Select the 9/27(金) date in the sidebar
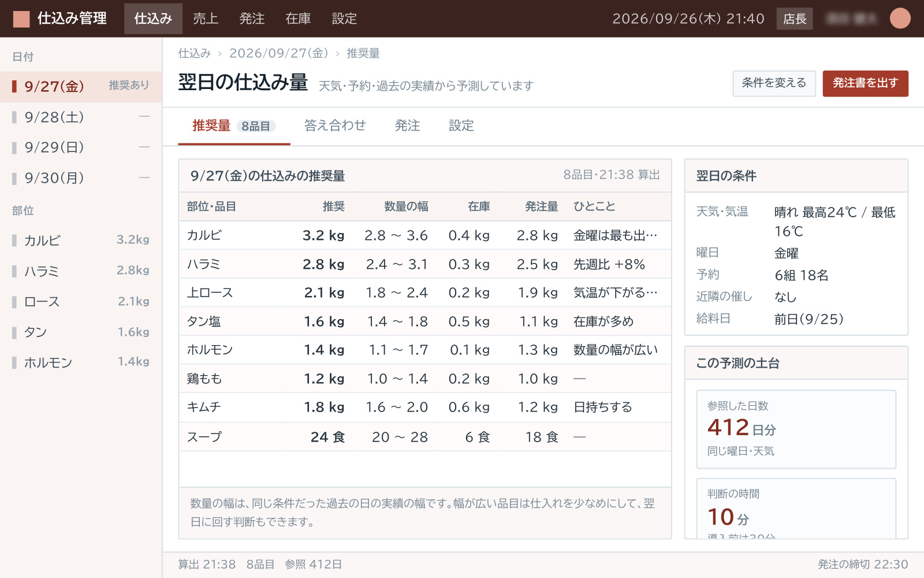Viewport: 924px width, 578px height. click(x=81, y=86)
